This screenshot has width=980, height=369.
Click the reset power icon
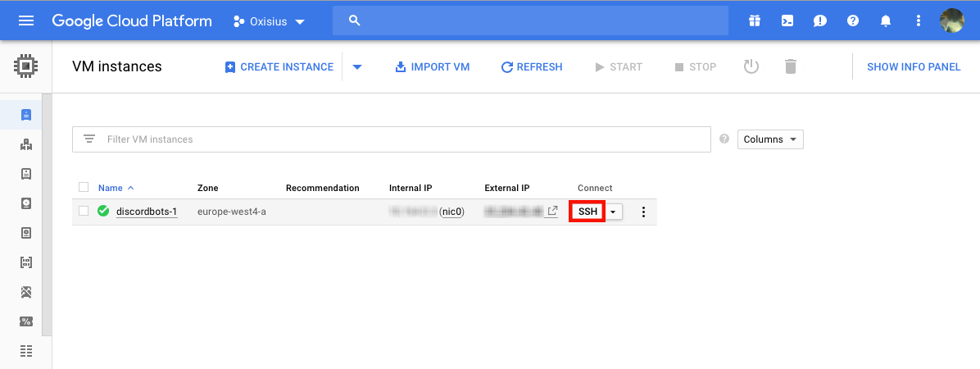751,66
